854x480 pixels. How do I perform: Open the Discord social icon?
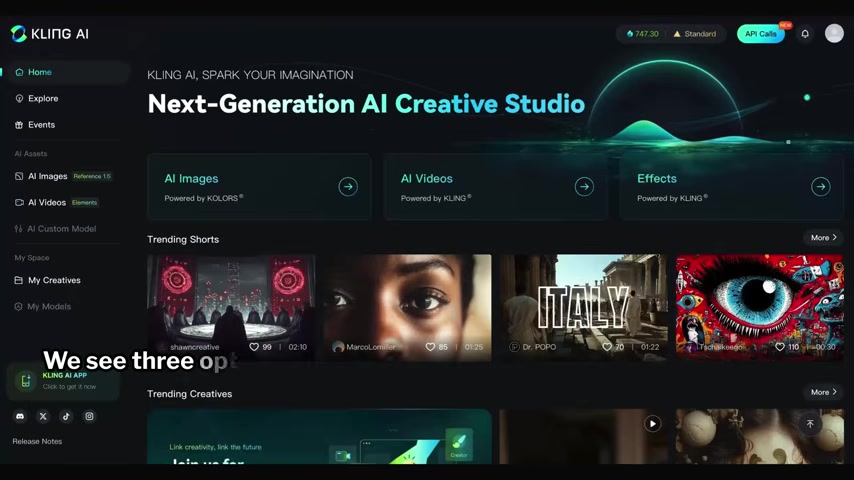click(20, 416)
